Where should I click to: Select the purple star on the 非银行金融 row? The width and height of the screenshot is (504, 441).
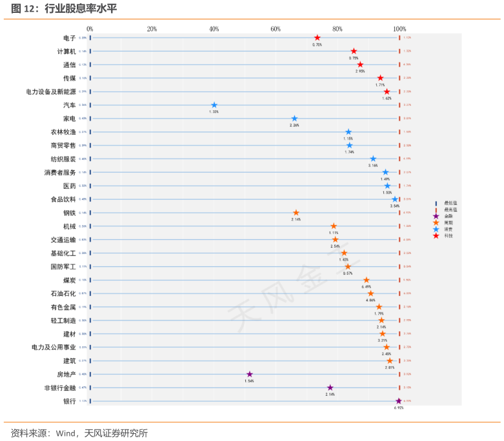coord(330,387)
